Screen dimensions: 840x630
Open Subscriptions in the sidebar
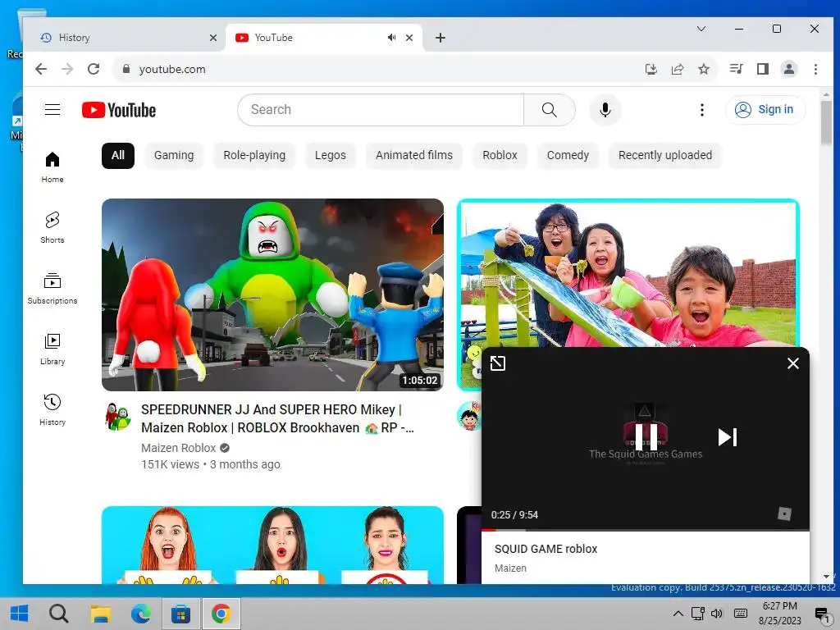click(52, 288)
